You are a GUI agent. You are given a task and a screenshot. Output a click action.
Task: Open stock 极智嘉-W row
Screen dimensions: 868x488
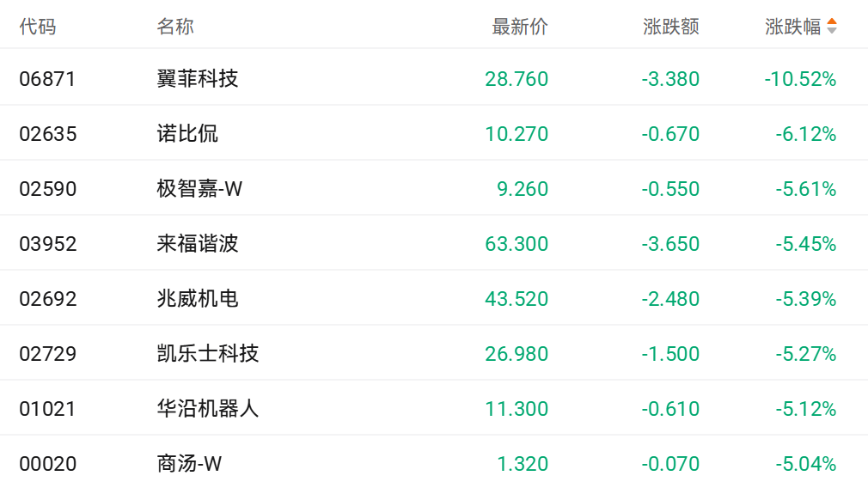point(434,189)
